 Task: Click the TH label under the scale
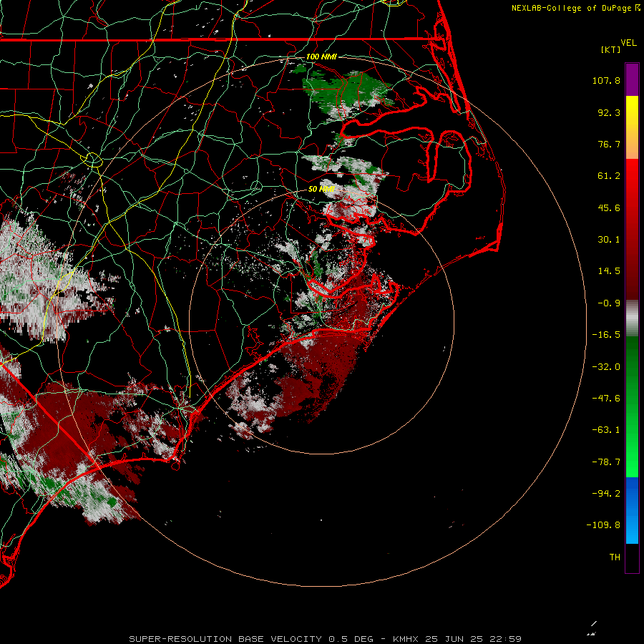(615, 557)
